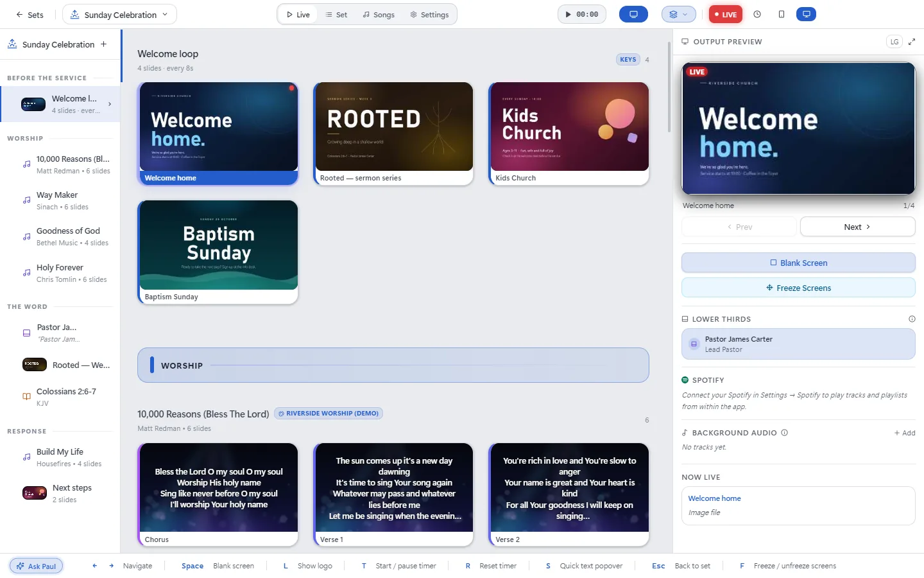Screen dimensions: 924x578
Task: Select the Kids Church slide
Action: pos(569,134)
